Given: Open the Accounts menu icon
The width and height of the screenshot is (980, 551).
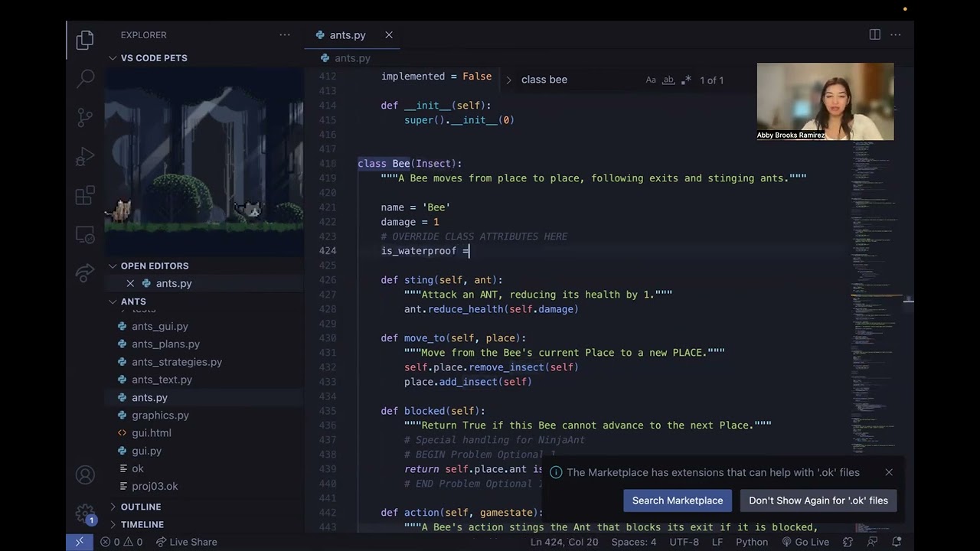Looking at the screenshot, I should point(85,475).
